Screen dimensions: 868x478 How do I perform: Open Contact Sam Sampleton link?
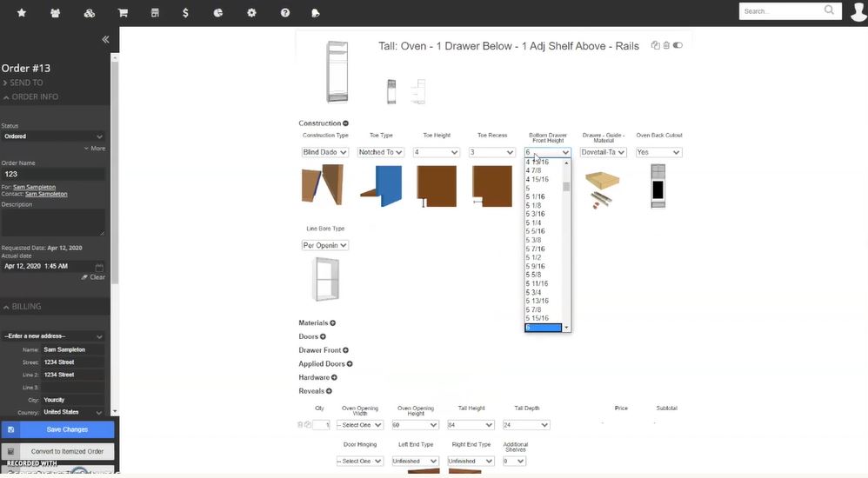(x=46, y=194)
